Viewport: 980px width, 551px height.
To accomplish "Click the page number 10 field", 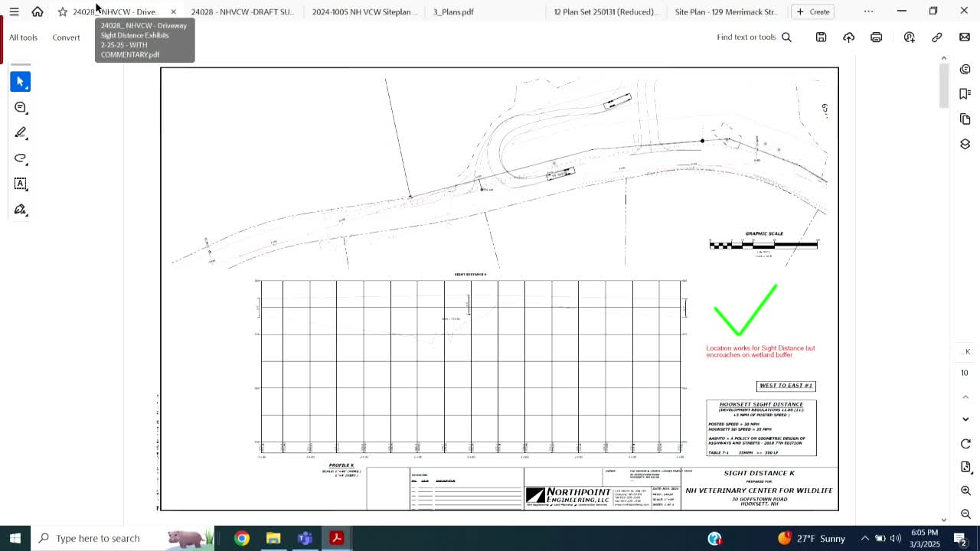I will coord(965,373).
